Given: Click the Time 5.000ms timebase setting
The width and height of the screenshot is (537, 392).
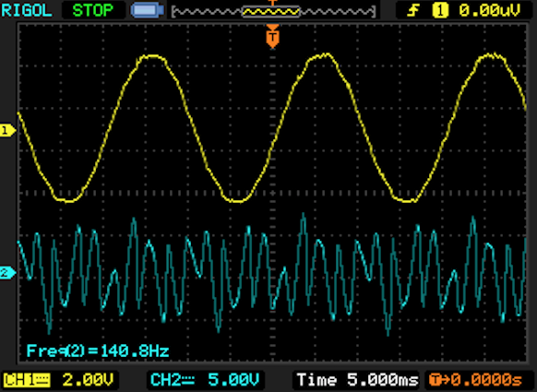Looking at the screenshot, I should point(357,380).
